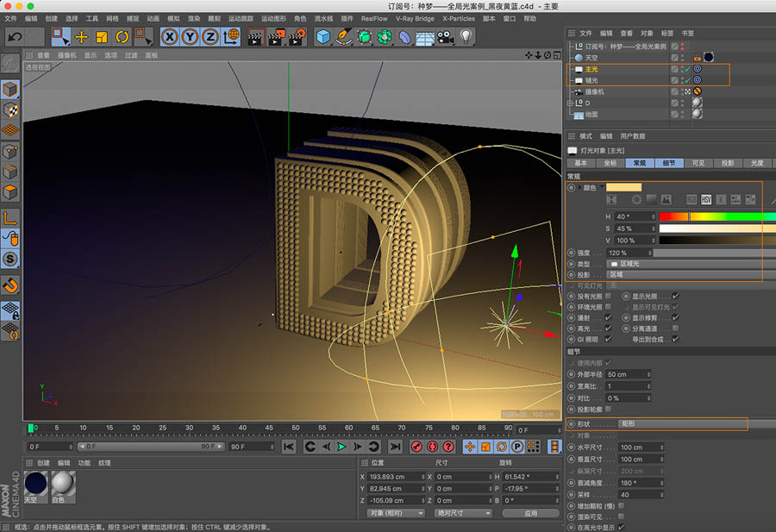Viewport: 776px width, 532px height.
Task: Toggle Z-axis lock
Action: [x=210, y=36]
